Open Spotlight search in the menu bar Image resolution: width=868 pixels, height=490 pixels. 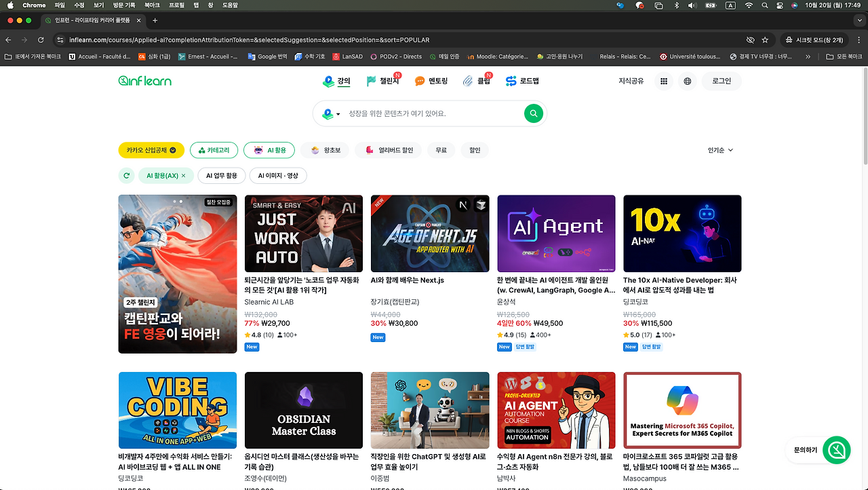click(764, 5)
